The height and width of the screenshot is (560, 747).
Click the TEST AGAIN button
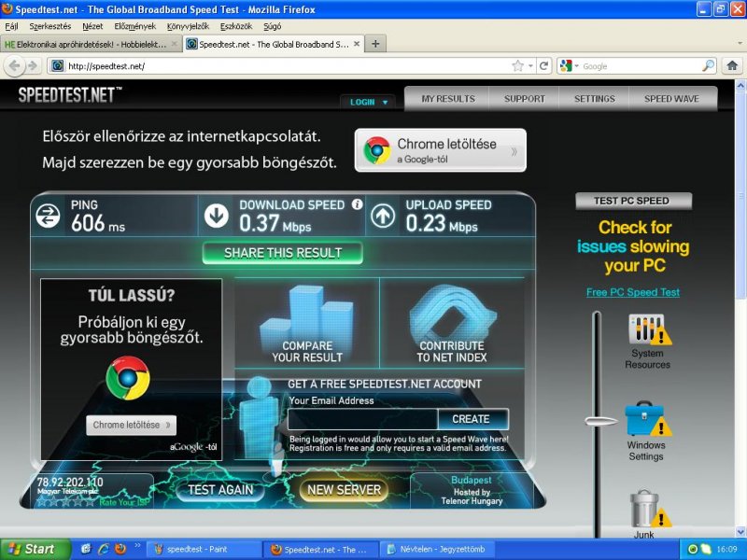pos(220,489)
